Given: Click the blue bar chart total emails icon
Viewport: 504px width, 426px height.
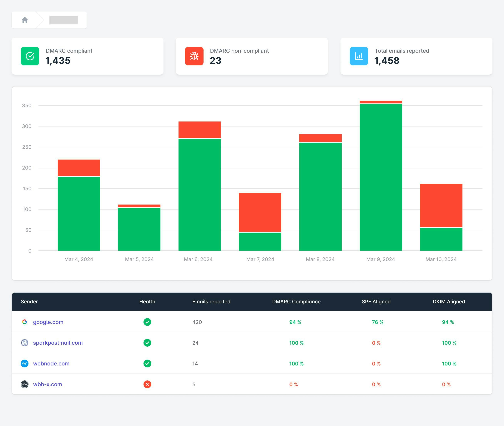Looking at the screenshot, I should [x=359, y=56].
